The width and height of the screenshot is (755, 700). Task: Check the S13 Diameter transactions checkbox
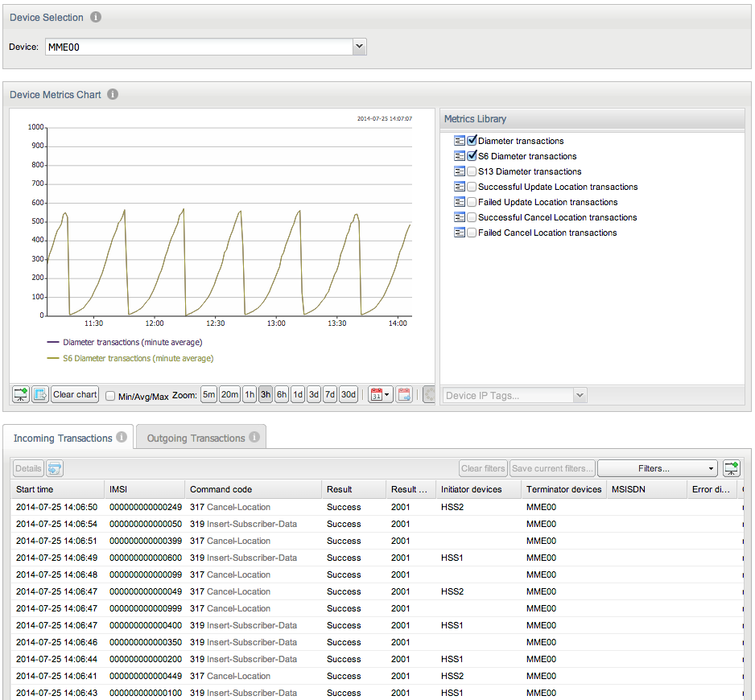(x=472, y=171)
